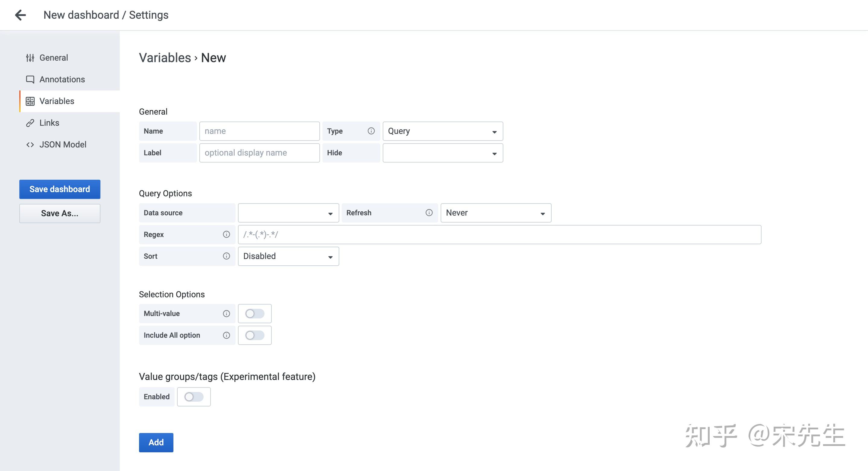Click the Multi-value info icon
The width and height of the screenshot is (868, 471).
227,314
